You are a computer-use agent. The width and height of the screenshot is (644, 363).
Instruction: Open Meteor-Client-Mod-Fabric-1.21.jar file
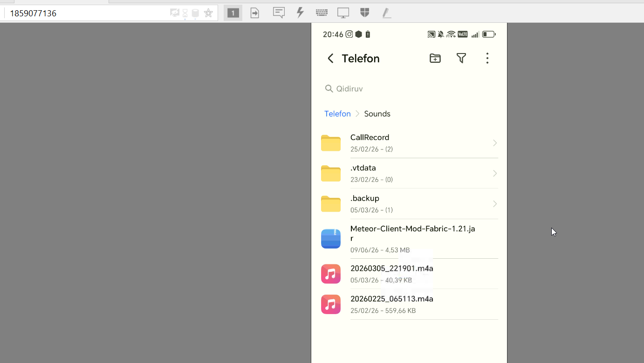tap(409, 239)
